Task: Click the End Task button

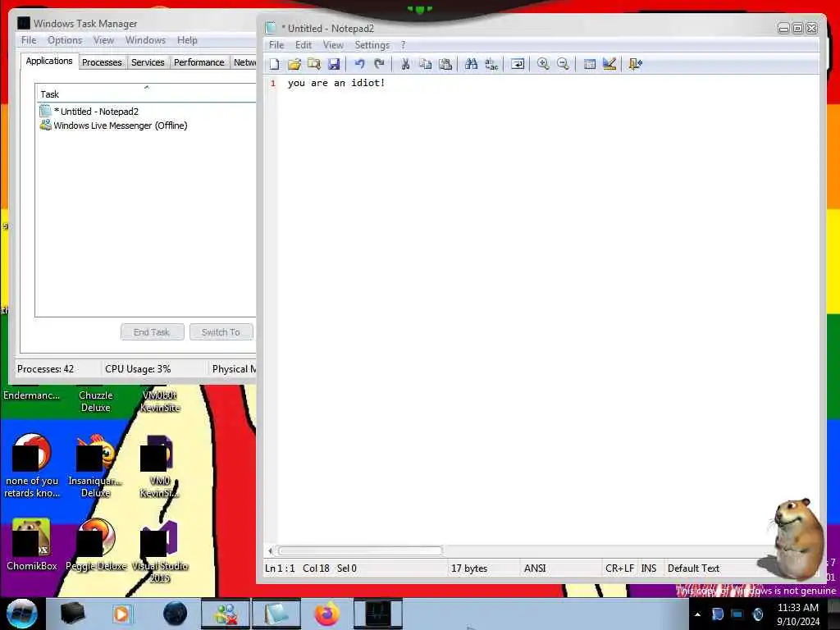Action: coord(152,332)
